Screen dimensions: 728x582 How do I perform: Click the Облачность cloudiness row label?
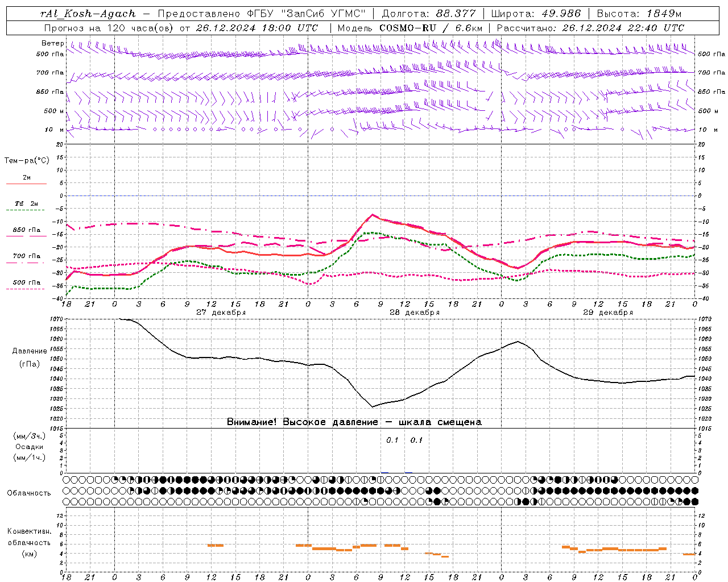[29, 493]
